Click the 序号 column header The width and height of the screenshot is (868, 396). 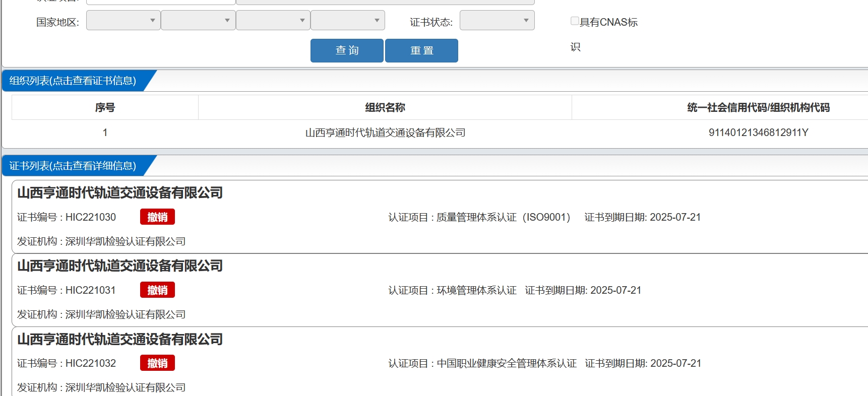(x=105, y=107)
